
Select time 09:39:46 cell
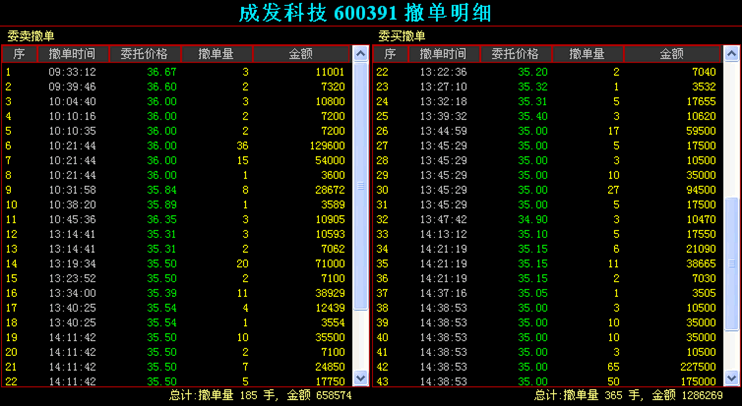tap(72, 87)
